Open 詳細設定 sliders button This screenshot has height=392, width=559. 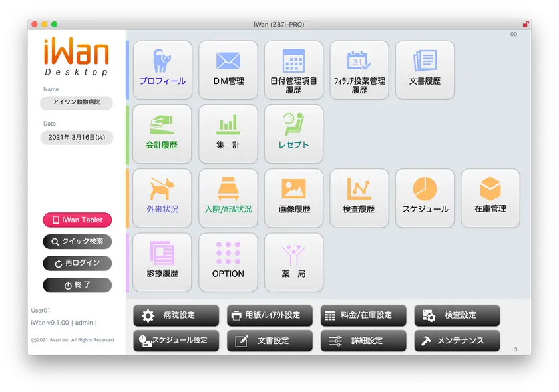pos(363,341)
